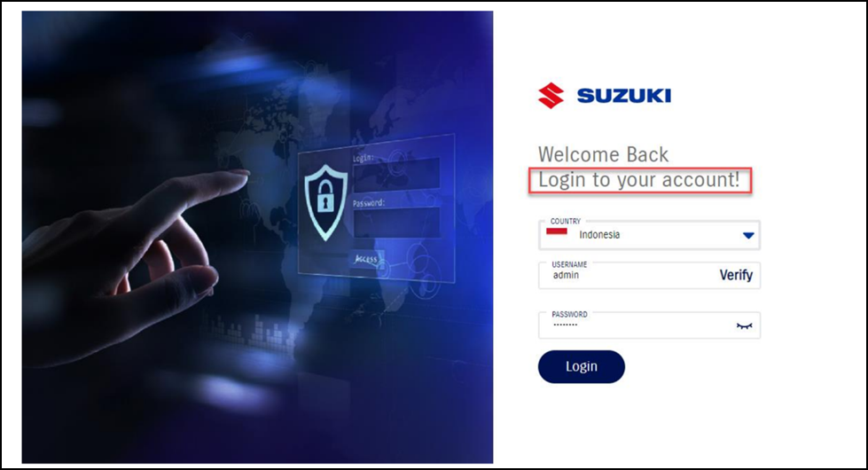
Task: Toggle password visibility with the eye icon
Action: 744,326
